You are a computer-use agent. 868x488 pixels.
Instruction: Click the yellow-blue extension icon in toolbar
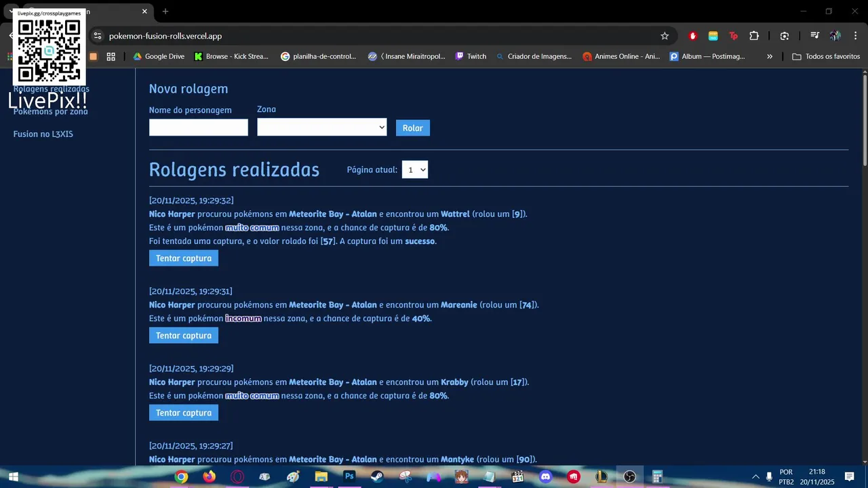[713, 36]
